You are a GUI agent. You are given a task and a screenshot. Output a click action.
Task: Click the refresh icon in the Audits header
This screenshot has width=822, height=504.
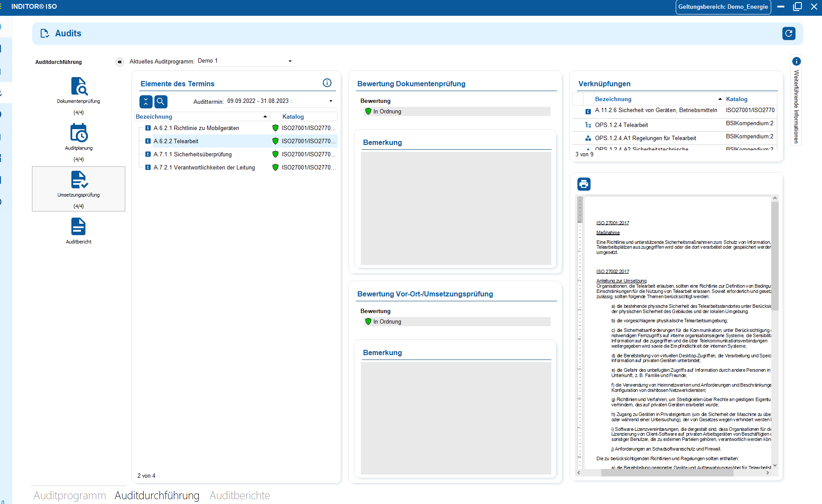pos(789,33)
